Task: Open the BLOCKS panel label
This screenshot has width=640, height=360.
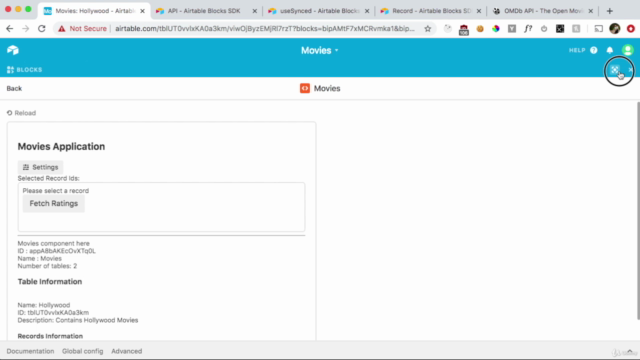Action: click(24, 70)
